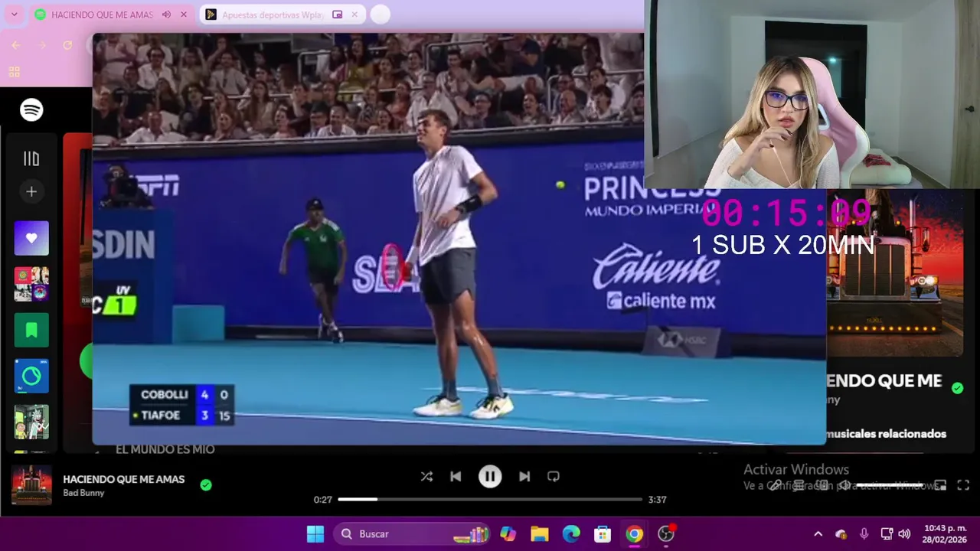Screen dimensions: 980x551
Task: Open Microsoft Store from taskbar
Action: click(603, 534)
